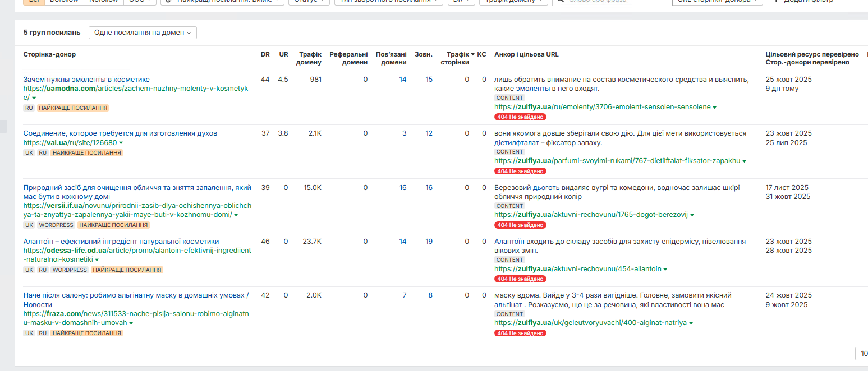Click 'діетилфталат' anchor text in val.ua row
The height and width of the screenshot is (371, 868).
pos(516,143)
